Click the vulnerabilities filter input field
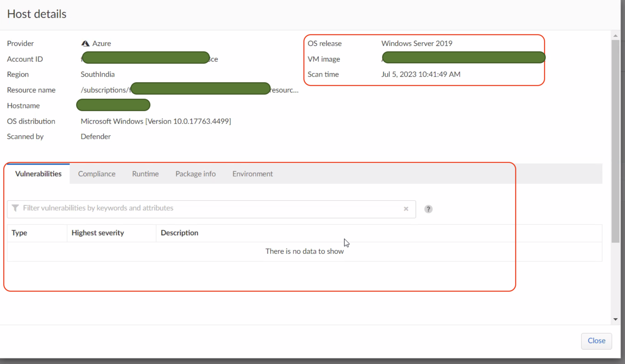This screenshot has width=625, height=364. 206,209
